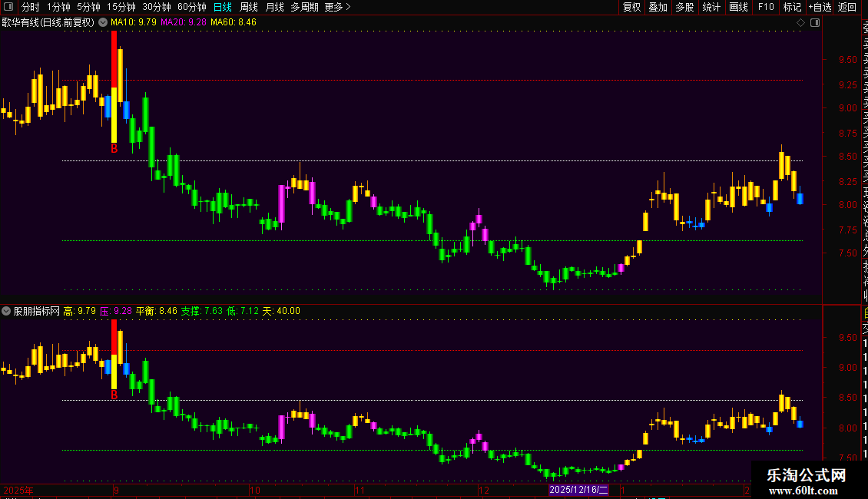Screen dimensions: 868x499
Task: Expand main chart indicator dropdown next to stock name
Action: pos(103,22)
